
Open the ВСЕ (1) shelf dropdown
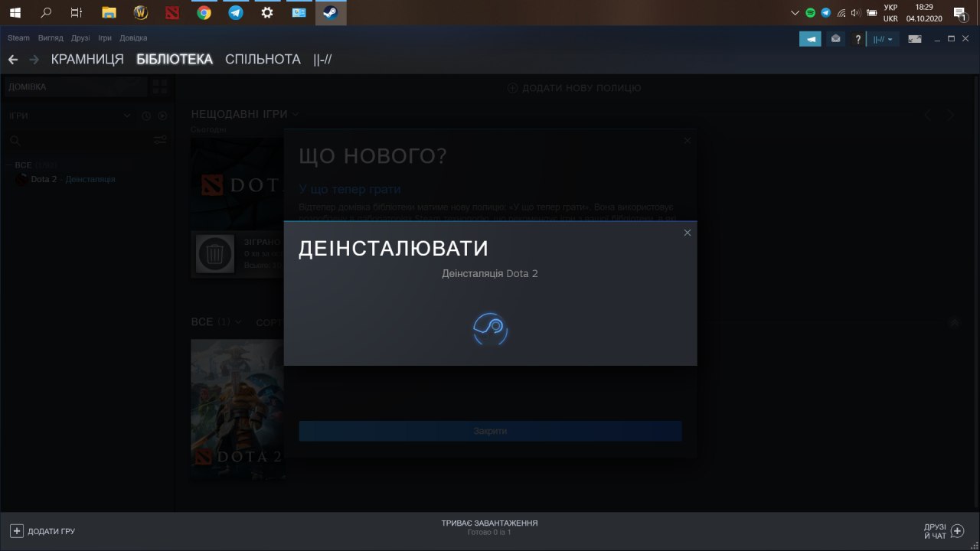[x=238, y=322]
